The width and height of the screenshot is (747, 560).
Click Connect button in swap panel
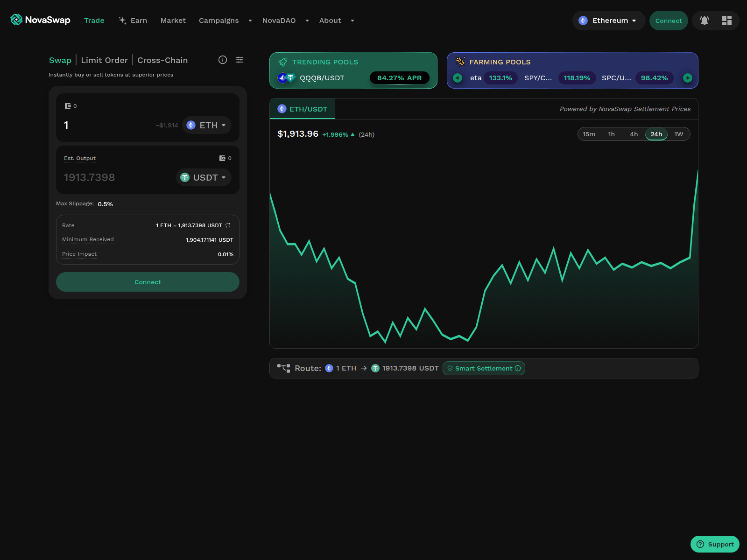pos(148,282)
